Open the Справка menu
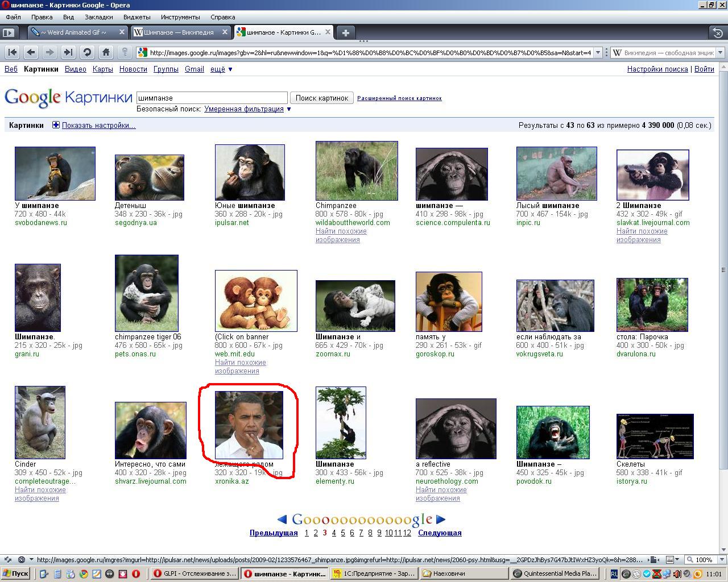This screenshot has width=728, height=582. pyautogui.click(x=222, y=17)
